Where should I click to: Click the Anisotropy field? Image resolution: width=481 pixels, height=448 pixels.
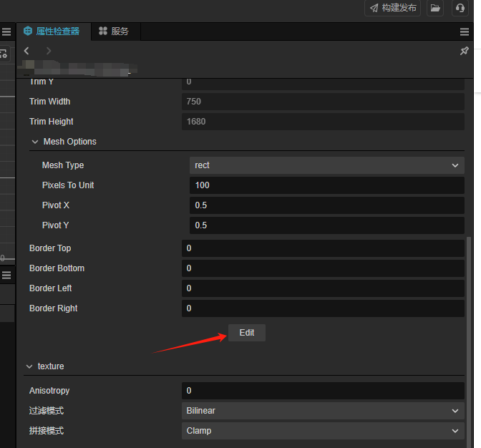click(323, 391)
